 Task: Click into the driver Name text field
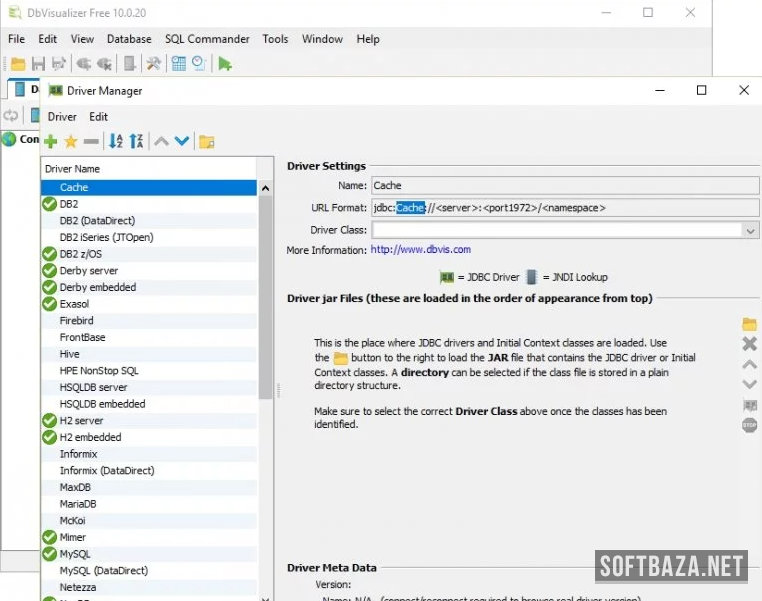point(564,186)
